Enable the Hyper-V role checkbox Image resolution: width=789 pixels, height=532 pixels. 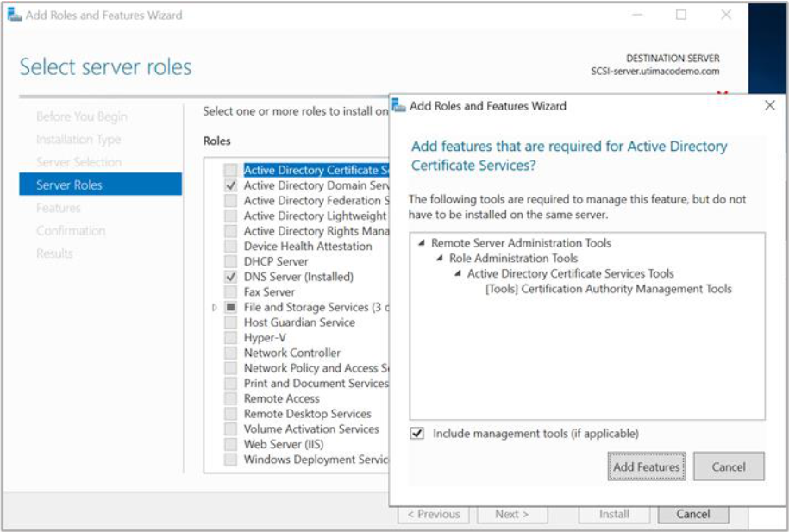pyautogui.click(x=230, y=338)
